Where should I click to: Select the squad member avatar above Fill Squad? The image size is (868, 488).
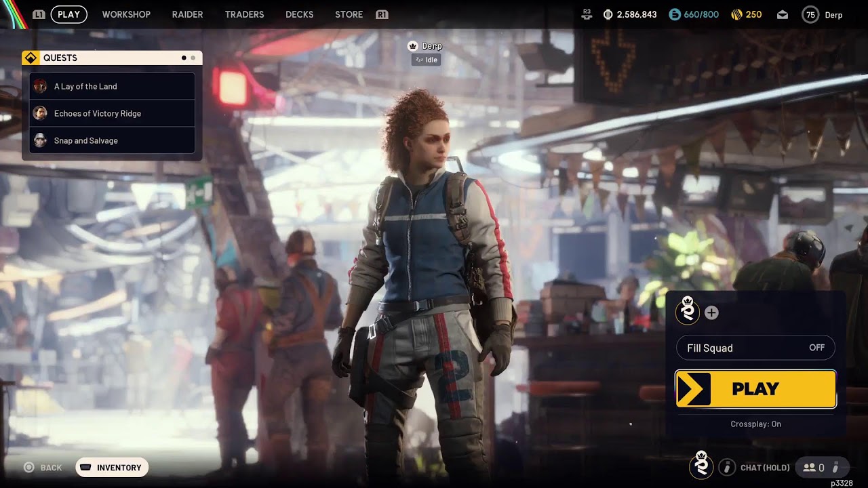coord(688,310)
